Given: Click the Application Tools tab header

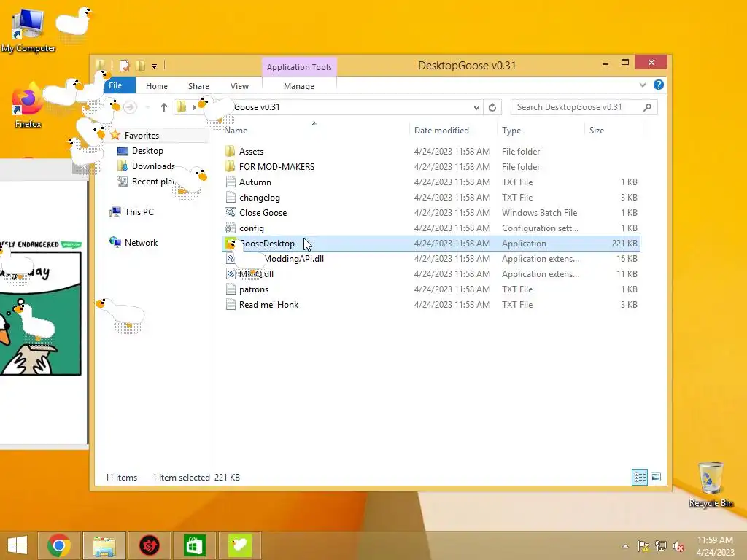Looking at the screenshot, I should (x=299, y=67).
